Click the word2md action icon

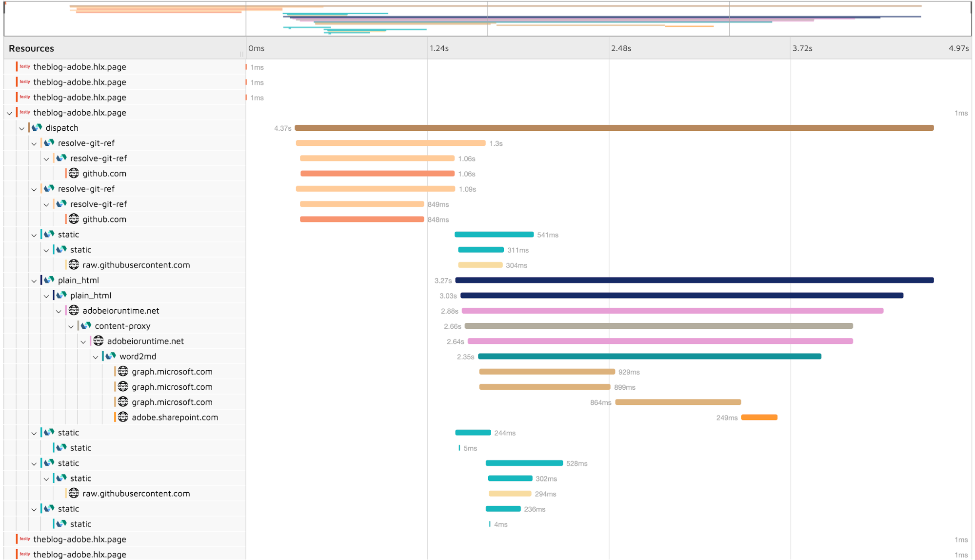[x=111, y=356]
